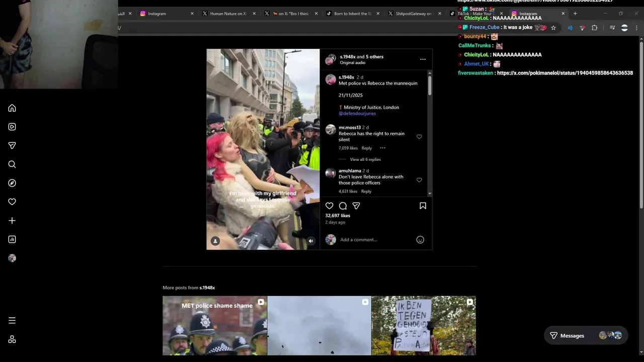Reply to amuhlama's comment
This screenshot has width=644, height=362.
366,192
